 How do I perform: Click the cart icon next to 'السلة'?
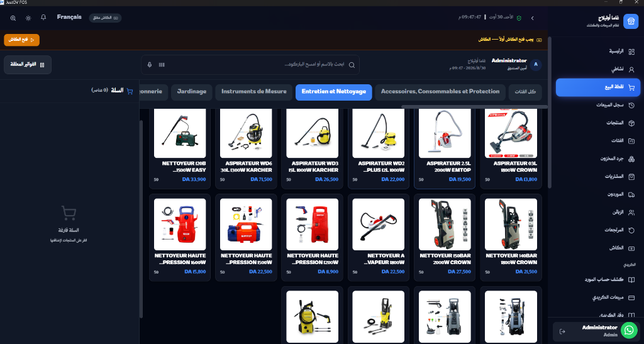[x=130, y=91]
